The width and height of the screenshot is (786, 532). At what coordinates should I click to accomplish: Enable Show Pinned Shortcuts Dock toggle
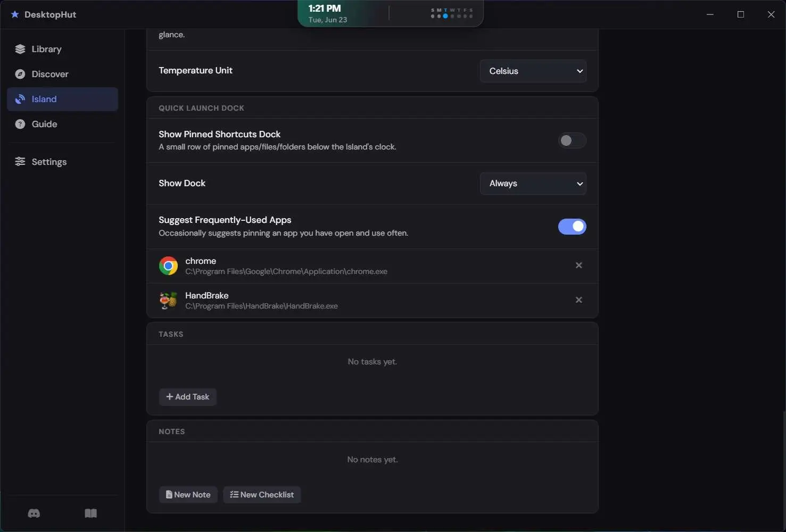572,140
